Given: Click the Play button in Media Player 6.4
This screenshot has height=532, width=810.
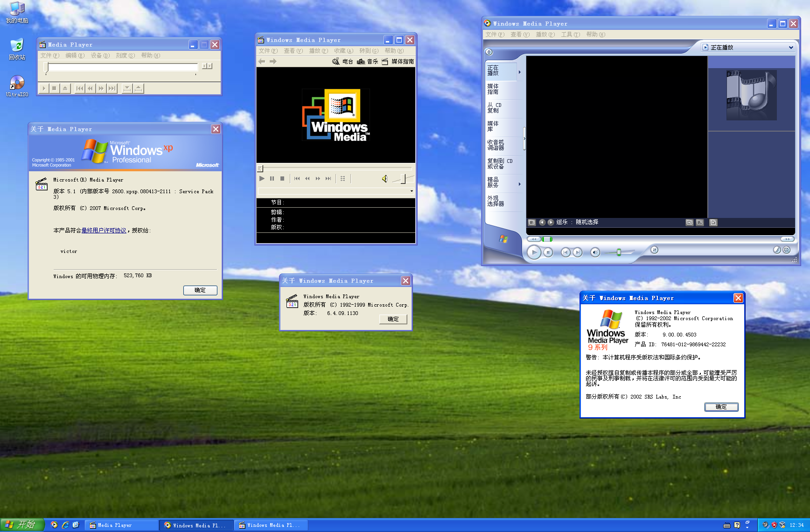Looking at the screenshot, I should [x=262, y=179].
